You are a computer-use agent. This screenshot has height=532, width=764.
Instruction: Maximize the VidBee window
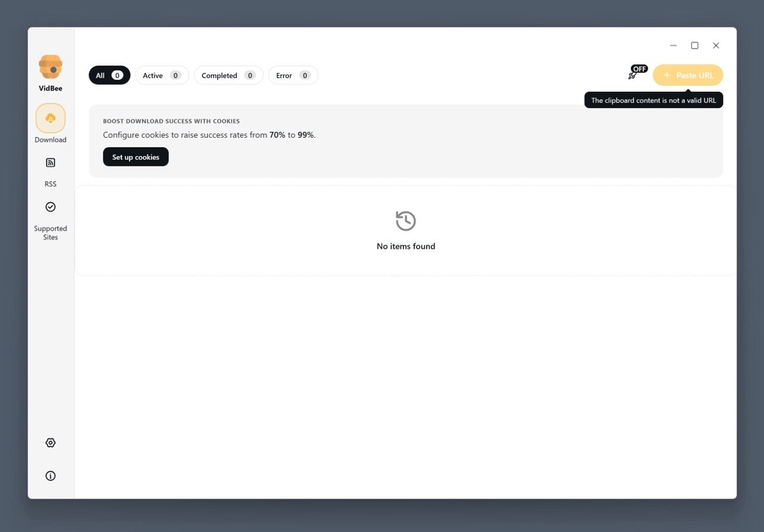(695, 45)
